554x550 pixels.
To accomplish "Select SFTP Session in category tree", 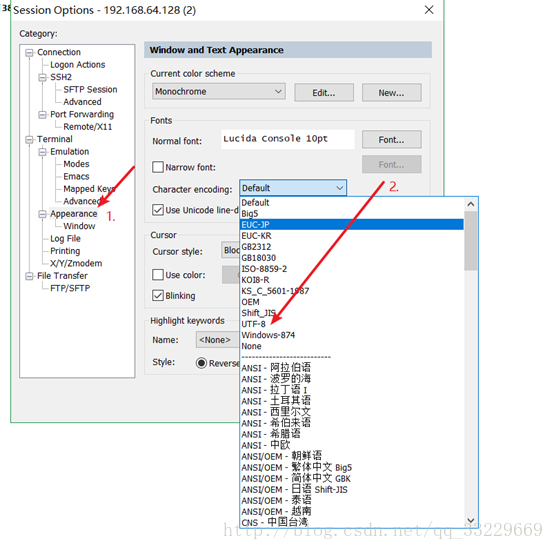I will pyautogui.click(x=90, y=89).
